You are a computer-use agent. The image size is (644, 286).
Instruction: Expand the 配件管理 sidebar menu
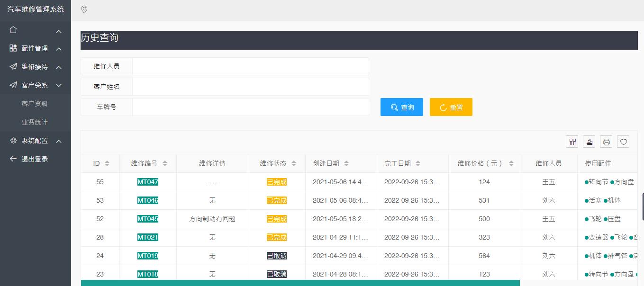35,48
